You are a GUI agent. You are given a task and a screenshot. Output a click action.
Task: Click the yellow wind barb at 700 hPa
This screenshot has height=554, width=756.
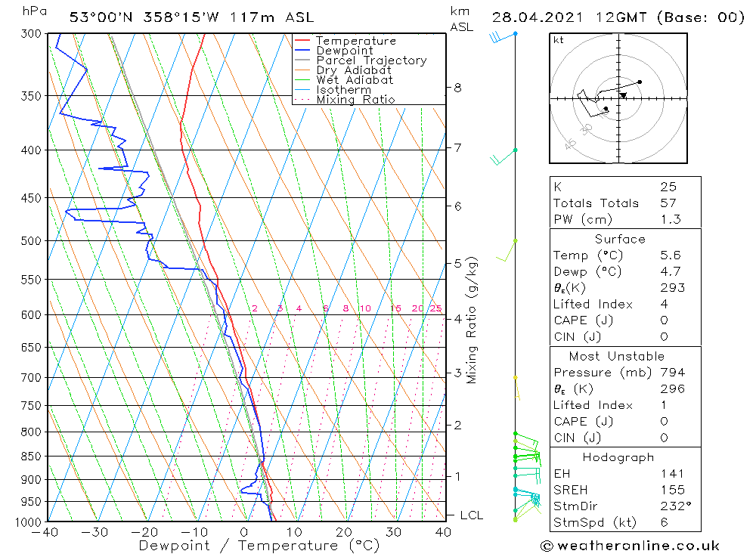click(x=516, y=388)
